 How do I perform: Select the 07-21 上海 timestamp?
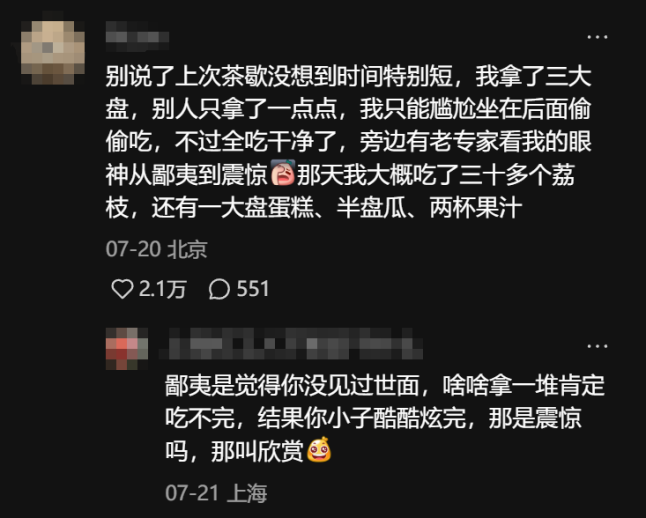[216, 493]
